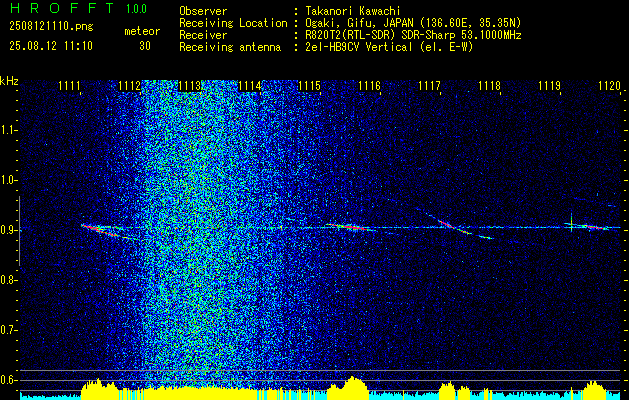Click the Receiving antenna label
Image resolution: width=629 pixels, height=400 pixels.
pos(230,47)
